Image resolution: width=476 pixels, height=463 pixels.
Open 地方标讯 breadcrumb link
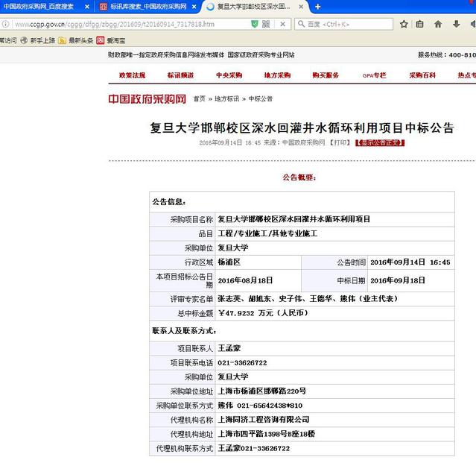coord(226,98)
